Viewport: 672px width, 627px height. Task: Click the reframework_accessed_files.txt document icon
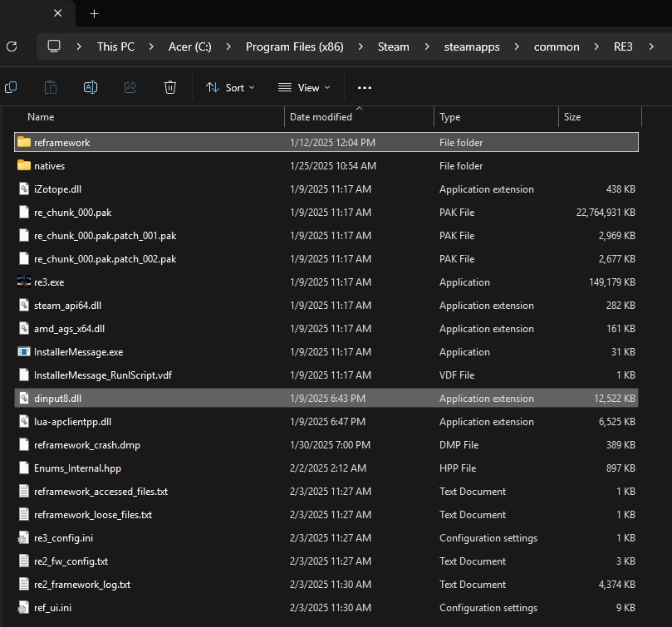(24, 491)
